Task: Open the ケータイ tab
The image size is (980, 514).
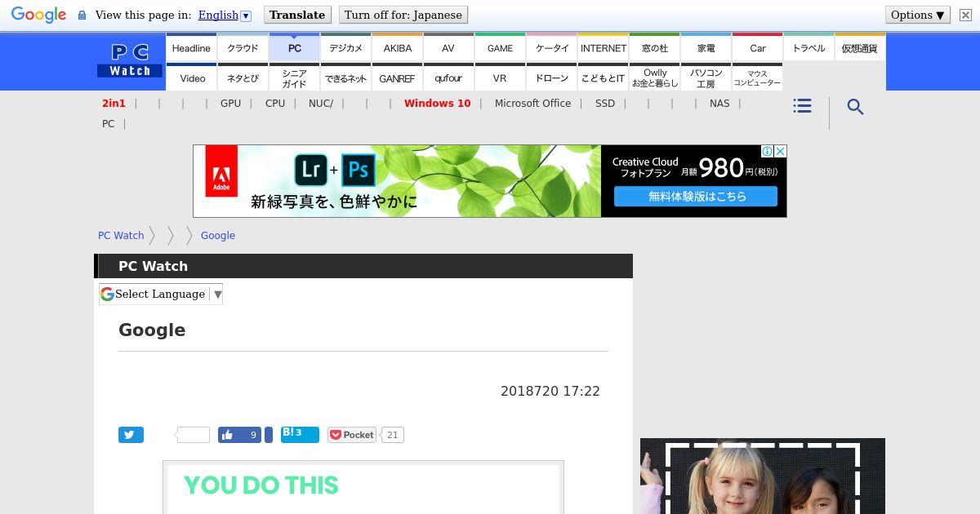Action: [x=551, y=47]
